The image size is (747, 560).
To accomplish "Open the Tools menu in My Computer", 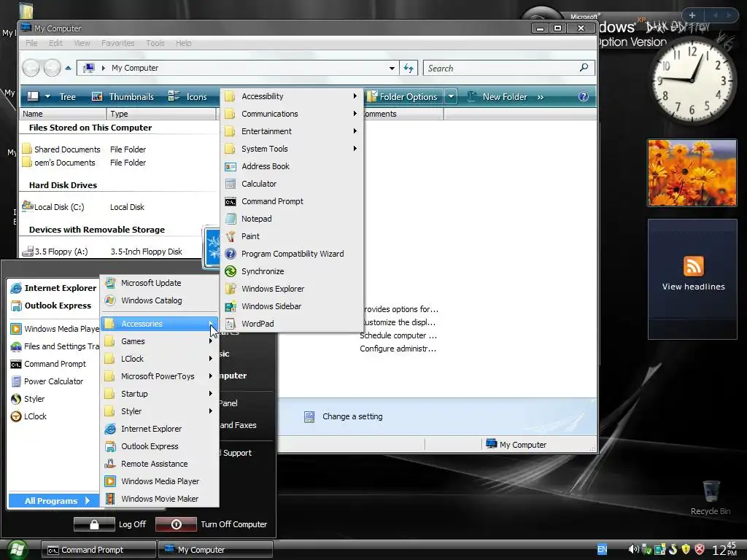I will pyautogui.click(x=155, y=43).
